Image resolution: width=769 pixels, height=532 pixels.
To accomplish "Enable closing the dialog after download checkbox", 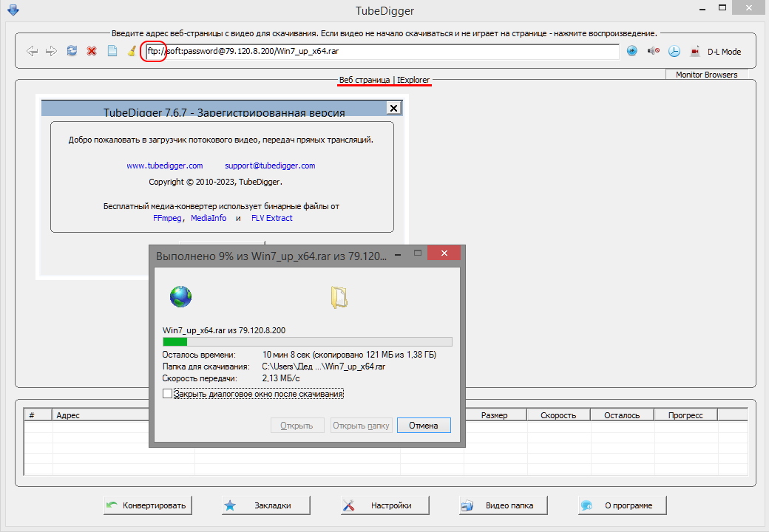I will [167, 393].
